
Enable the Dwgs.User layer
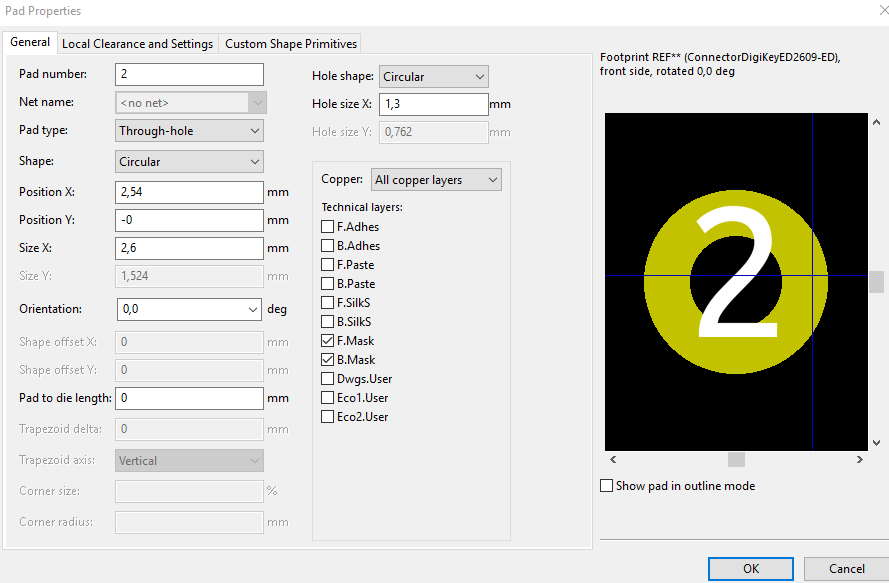click(x=325, y=378)
